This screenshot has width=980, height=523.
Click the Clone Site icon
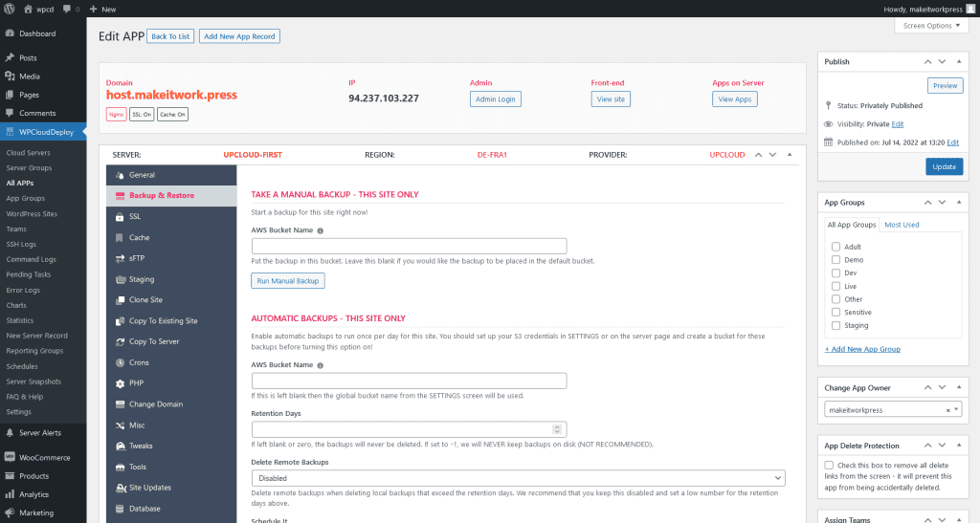120,300
